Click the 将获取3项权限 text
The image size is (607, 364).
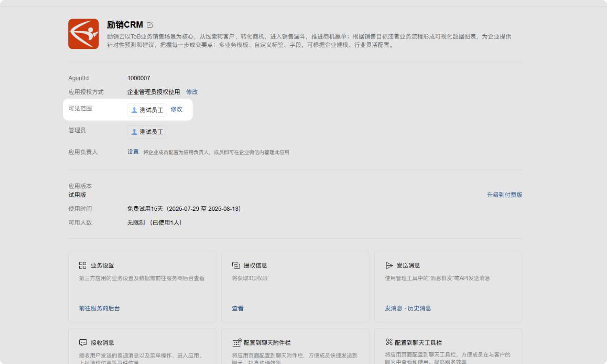[250, 278]
